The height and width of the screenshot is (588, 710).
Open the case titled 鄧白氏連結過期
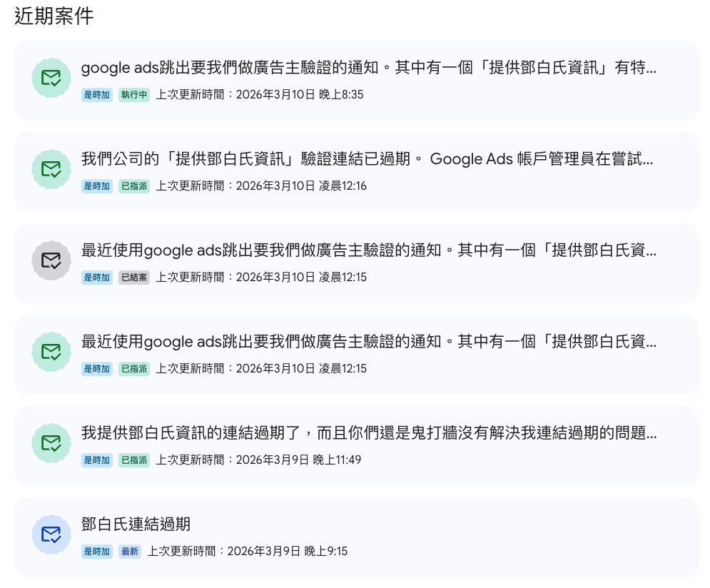tap(136, 524)
